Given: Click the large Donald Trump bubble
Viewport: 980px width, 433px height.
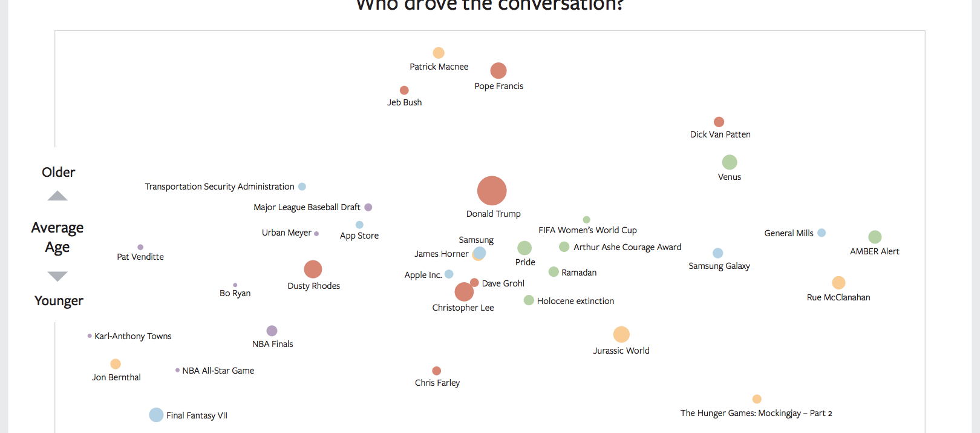Looking at the screenshot, I should click(x=492, y=191).
